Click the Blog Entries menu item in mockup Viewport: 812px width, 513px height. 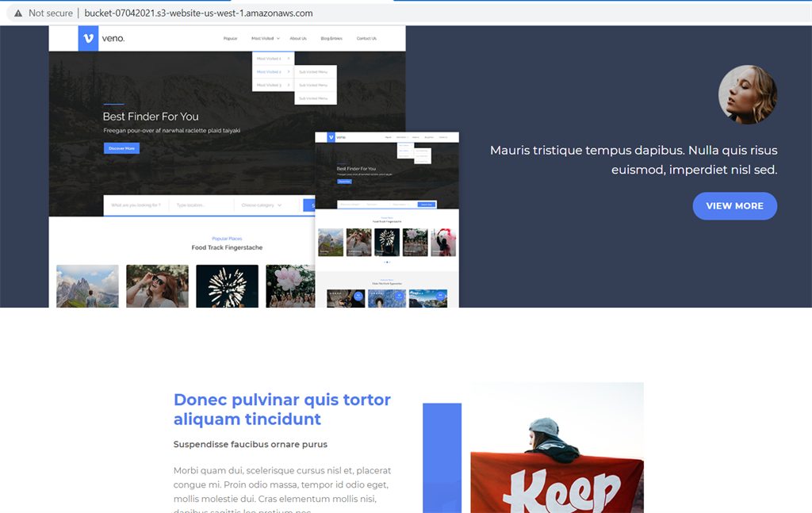[x=331, y=38]
